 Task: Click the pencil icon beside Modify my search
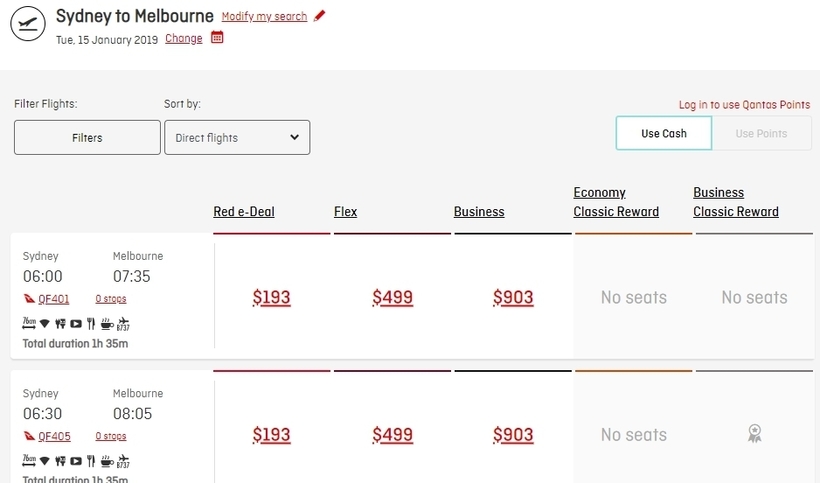pyautogui.click(x=319, y=16)
